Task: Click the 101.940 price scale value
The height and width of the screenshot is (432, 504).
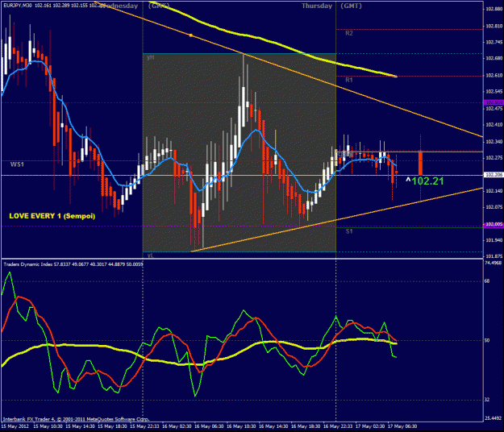Action: (494, 240)
